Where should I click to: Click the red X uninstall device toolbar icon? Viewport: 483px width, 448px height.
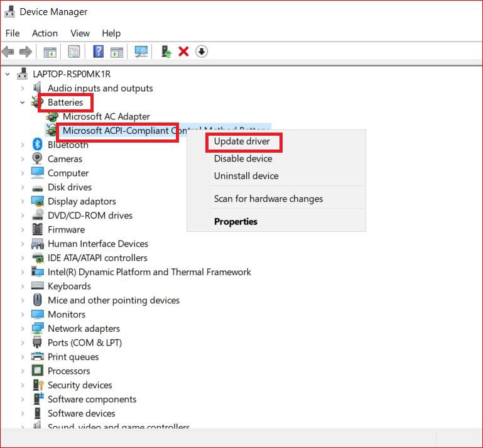click(183, 52)
